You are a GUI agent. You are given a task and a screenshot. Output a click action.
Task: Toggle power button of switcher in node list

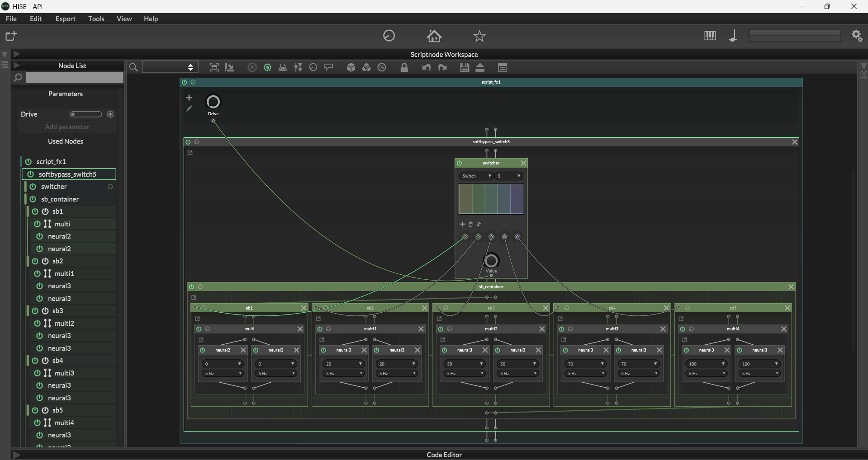pos(33,187)
